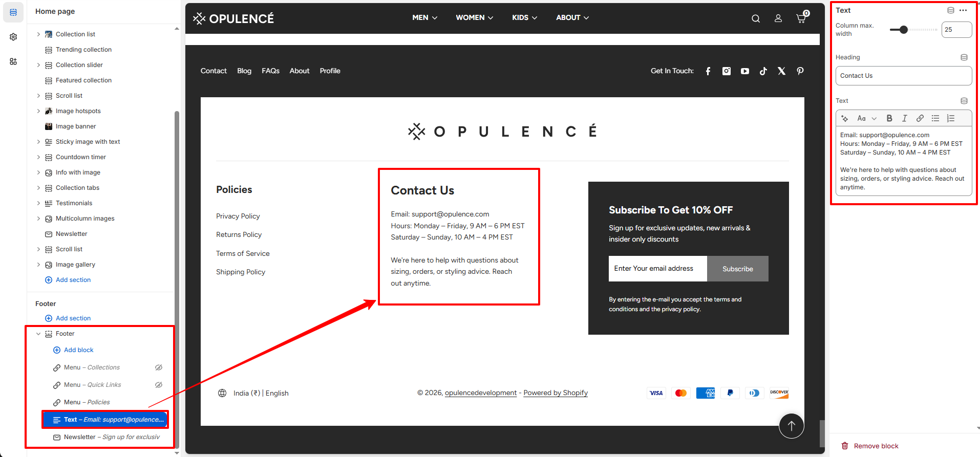Image resolution: width=980 pixels, height=457 pixels.
Task: Click dynamic source icon beside the Text title
Action: (951, 10)
